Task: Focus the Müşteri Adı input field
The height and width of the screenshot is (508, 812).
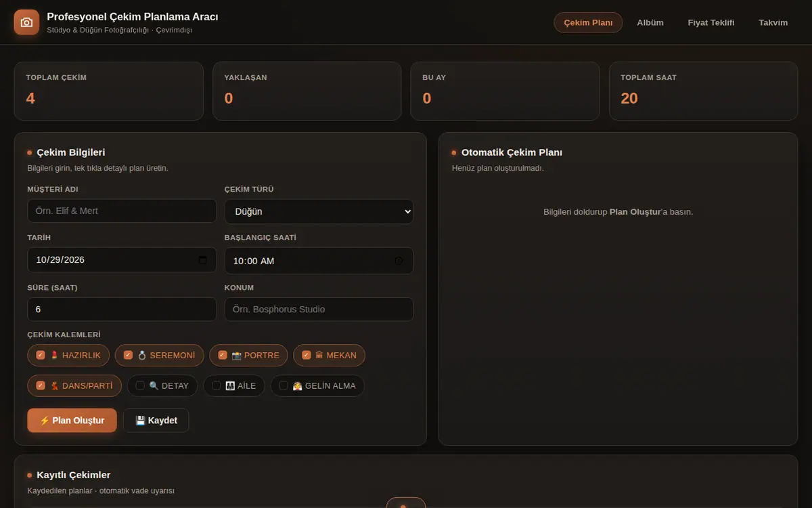Action: (x=122, y=211)
